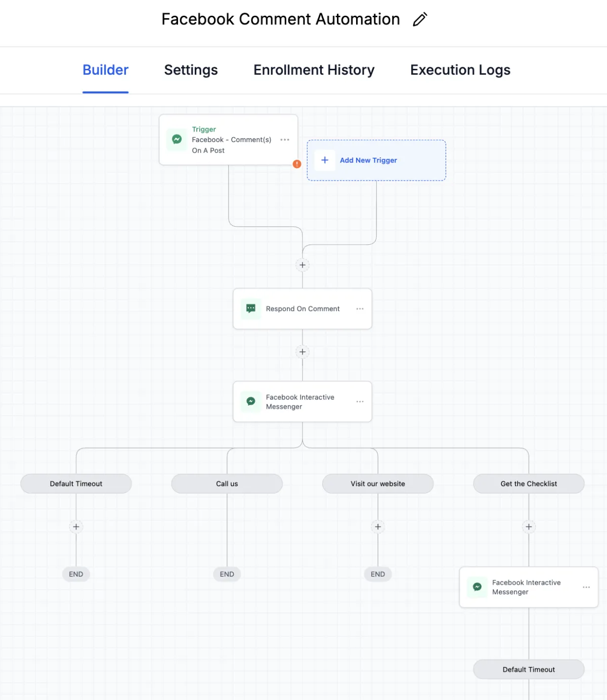Add step under Visit our website branch

click(378, 527)
